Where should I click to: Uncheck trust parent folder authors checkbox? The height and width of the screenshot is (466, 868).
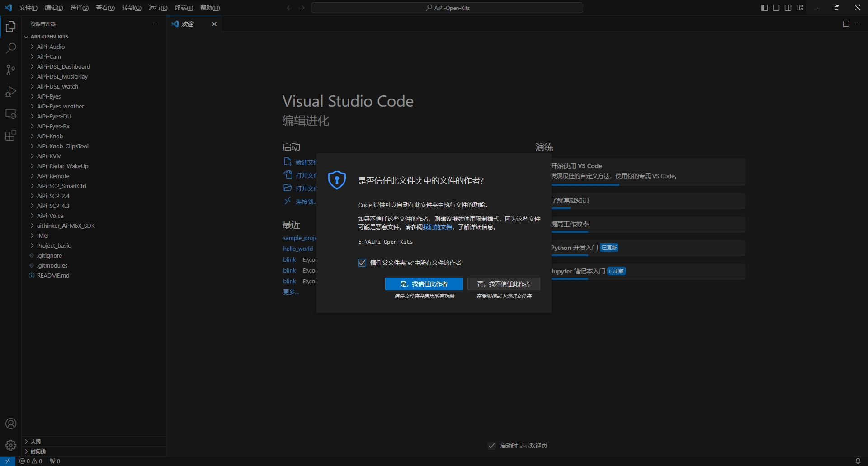pyautogui.click(x=362, y=263)
